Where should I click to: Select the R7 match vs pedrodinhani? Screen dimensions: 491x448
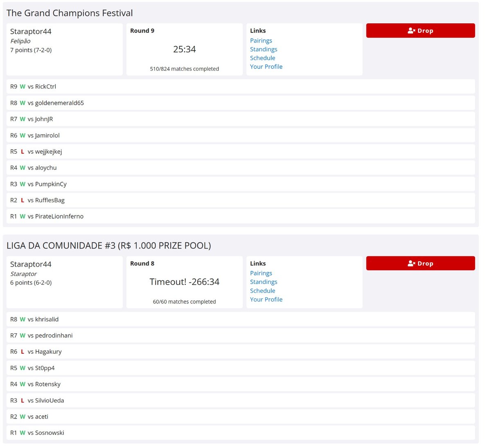tap(241, 335)
